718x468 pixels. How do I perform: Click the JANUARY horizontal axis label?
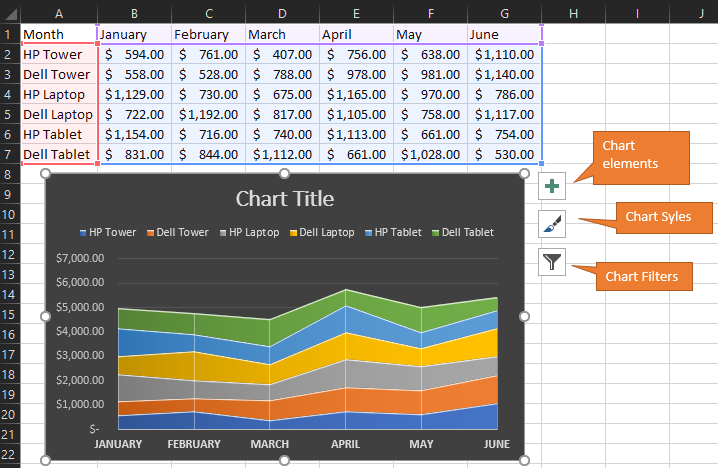click(x=118, y=444)
